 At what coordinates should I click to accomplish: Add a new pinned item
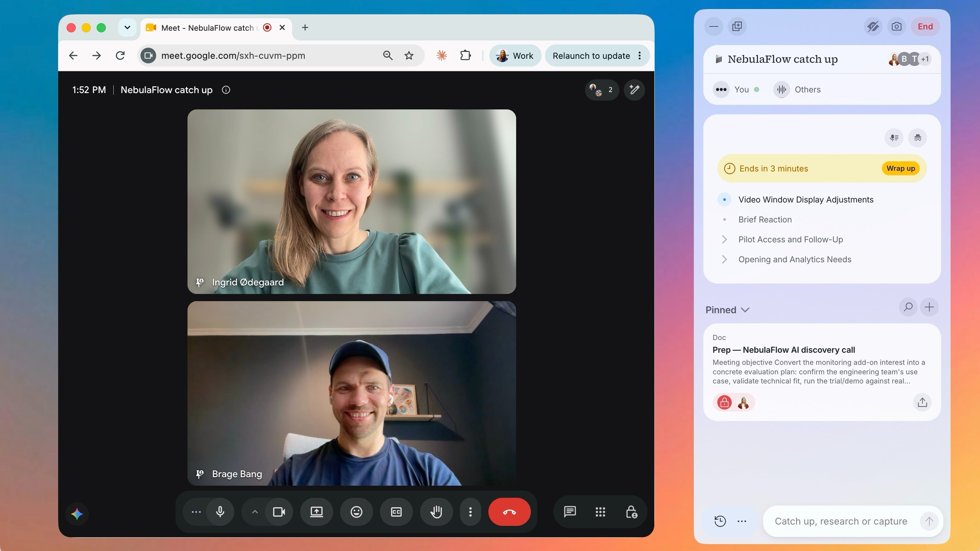tap(929, 307)
